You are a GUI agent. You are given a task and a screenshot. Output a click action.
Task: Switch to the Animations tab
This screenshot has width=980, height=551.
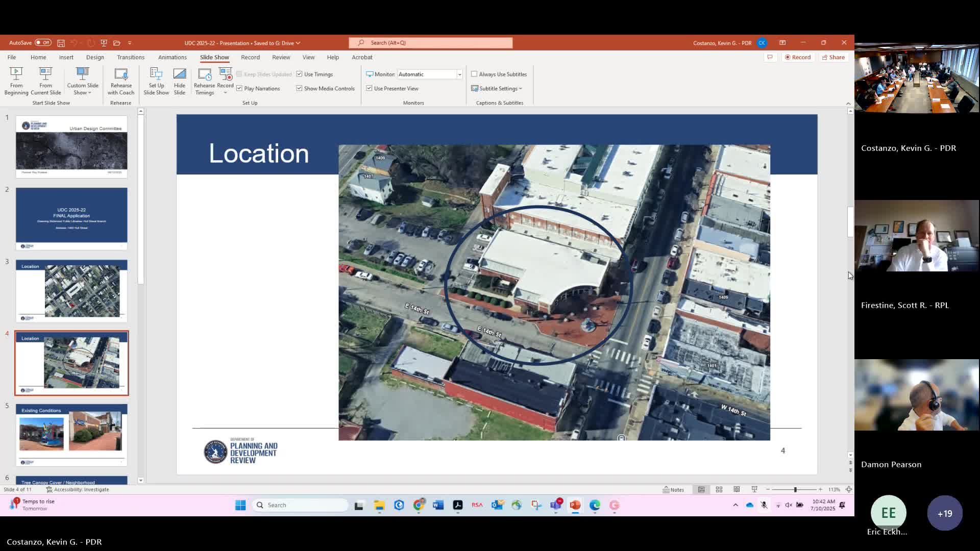click(172, 57)
